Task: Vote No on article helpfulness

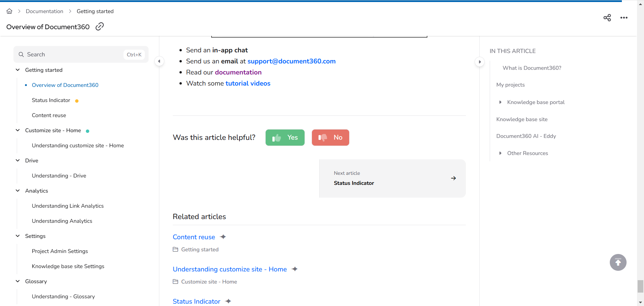Action: tap(330, 138)
